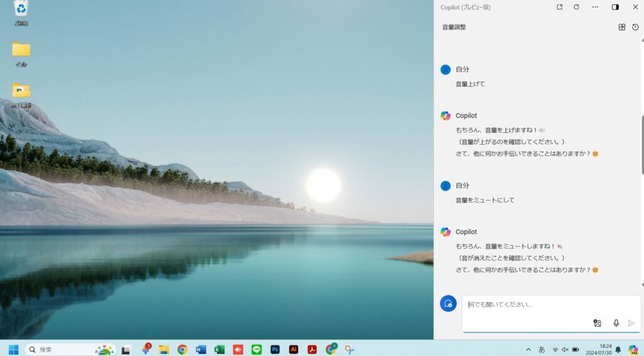Refresh the Copilot chat panel
The image size is (644, 356).
tap(577, 7)
